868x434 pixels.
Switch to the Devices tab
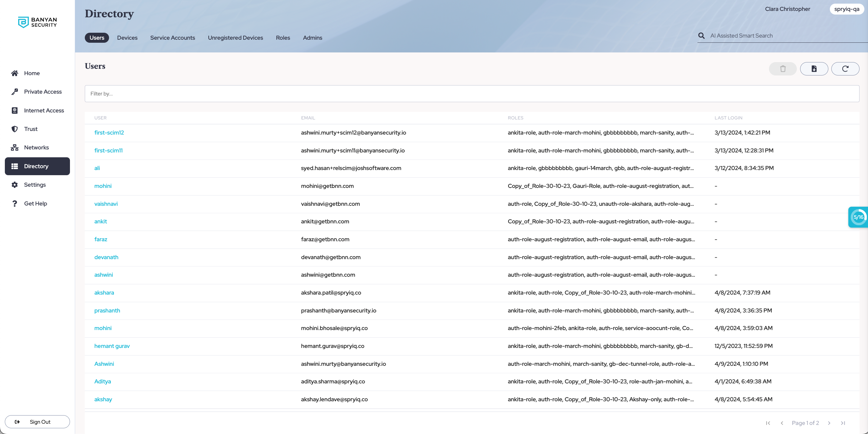tap(127, 38)
